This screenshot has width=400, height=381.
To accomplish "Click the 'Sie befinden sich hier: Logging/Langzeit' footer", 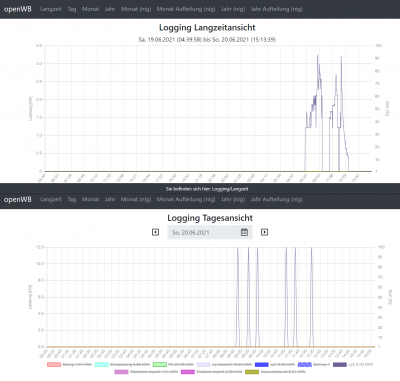I will [207, 189].
